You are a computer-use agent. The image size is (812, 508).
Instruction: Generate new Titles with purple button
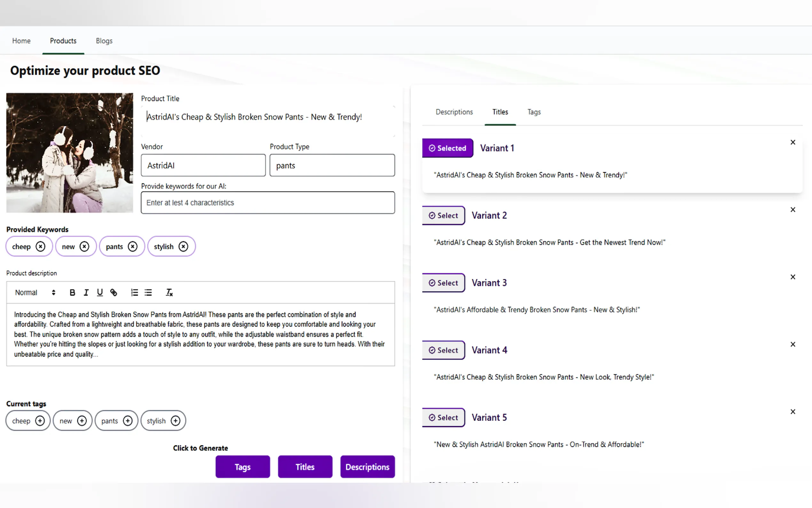(x=305, y=467)
